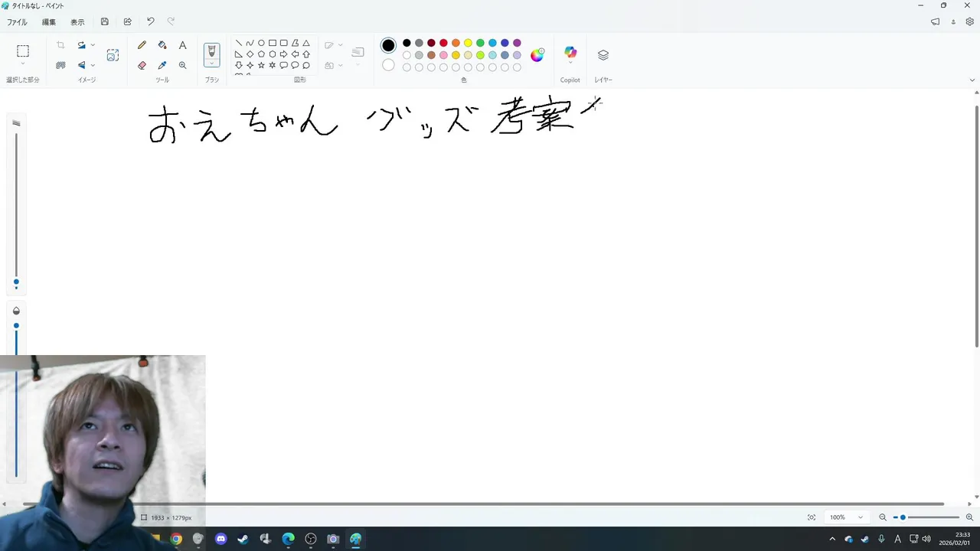
Task: Click the Rotate image icon
Action: pos(81,45)
